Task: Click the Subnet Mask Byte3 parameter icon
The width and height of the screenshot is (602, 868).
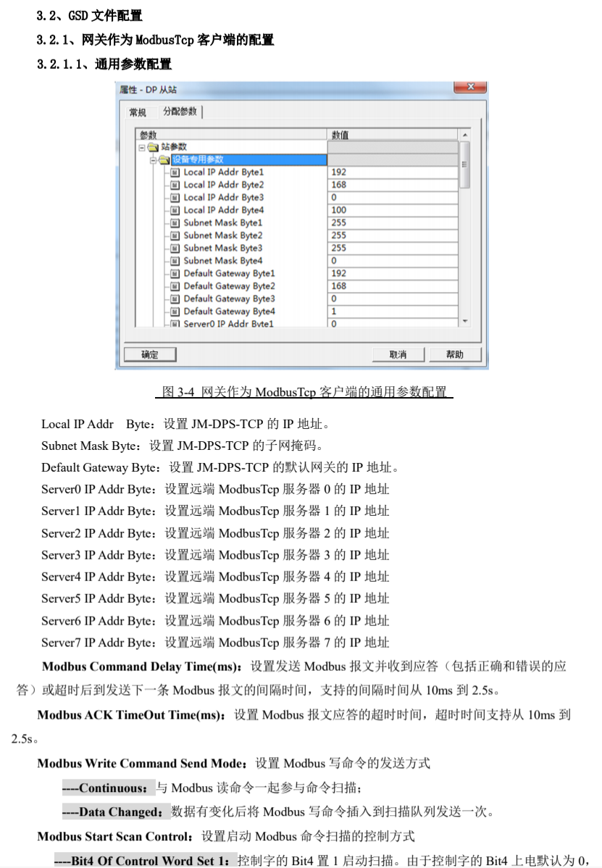Action: click(175, 249)
